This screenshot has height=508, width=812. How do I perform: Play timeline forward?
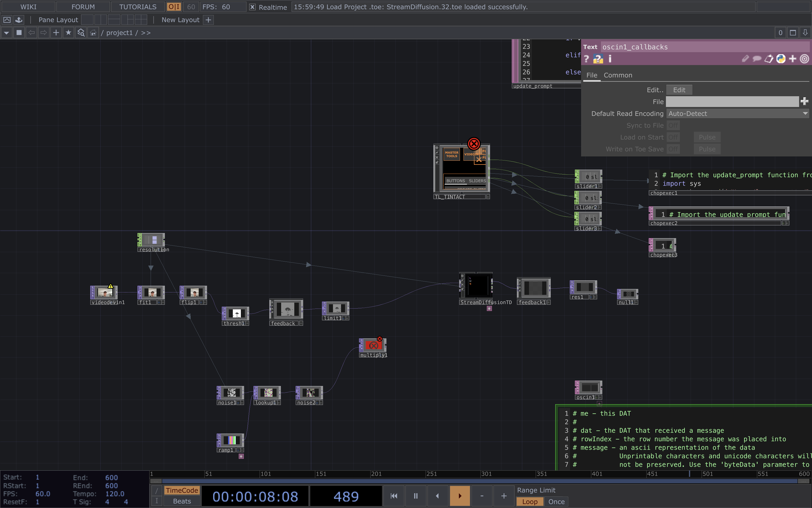tap(460, 496)
